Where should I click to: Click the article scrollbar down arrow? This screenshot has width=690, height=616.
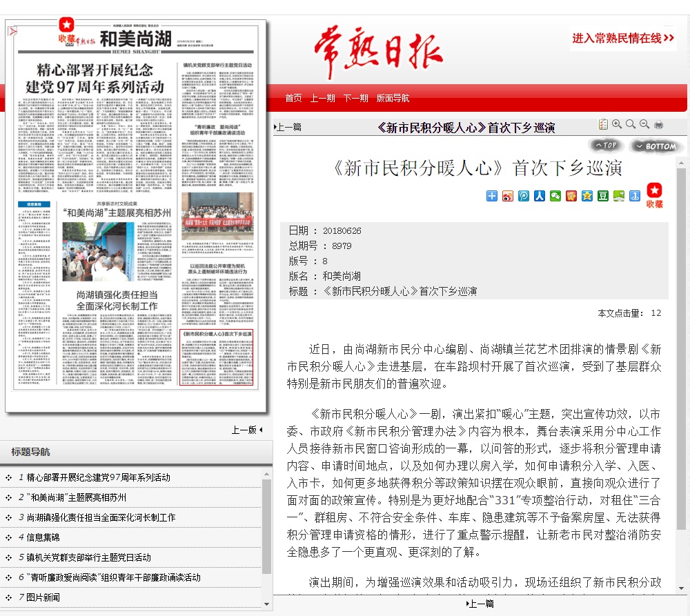pos(681,588)
